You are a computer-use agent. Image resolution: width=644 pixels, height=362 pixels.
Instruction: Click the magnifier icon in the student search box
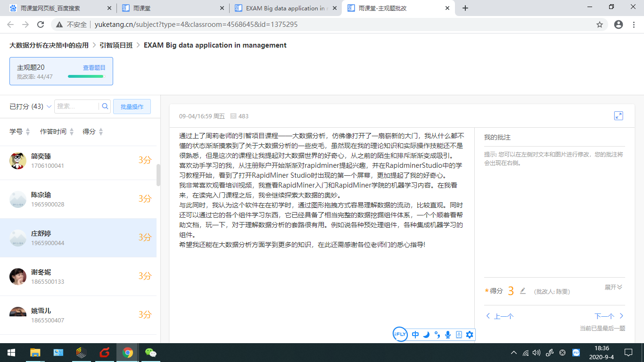pyautogui.click(x=105, y=107)
